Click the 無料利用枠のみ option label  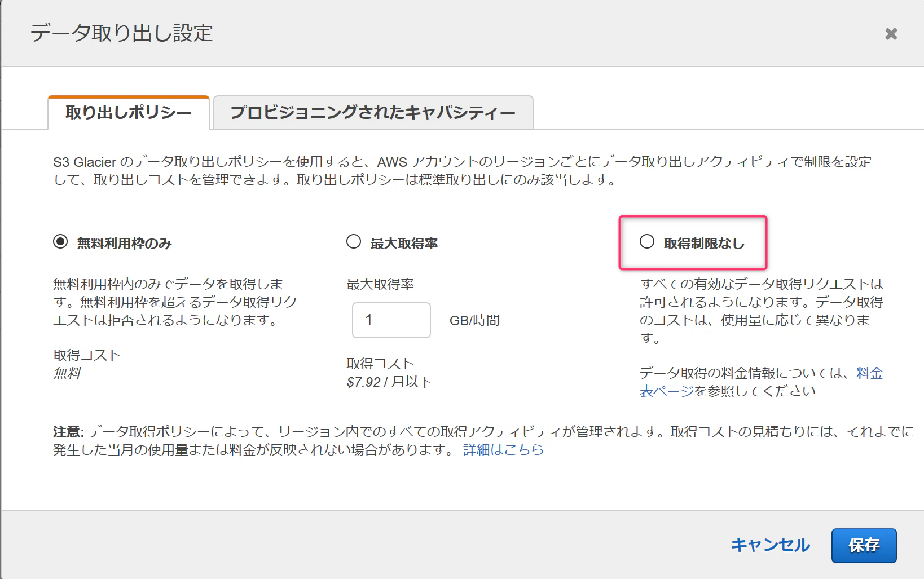[124, 244]
